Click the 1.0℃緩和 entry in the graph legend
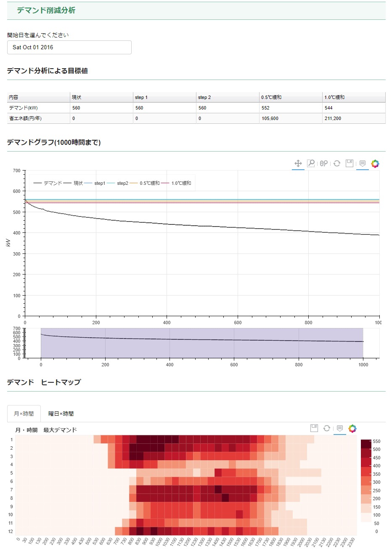The width and height of the screenshot is (392, 552). coord(176,183)
